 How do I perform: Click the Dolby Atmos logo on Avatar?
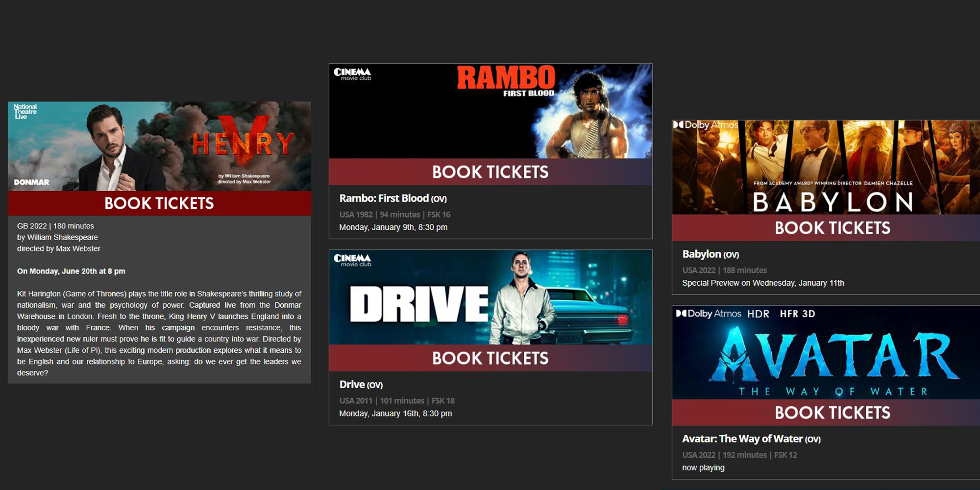709,314
